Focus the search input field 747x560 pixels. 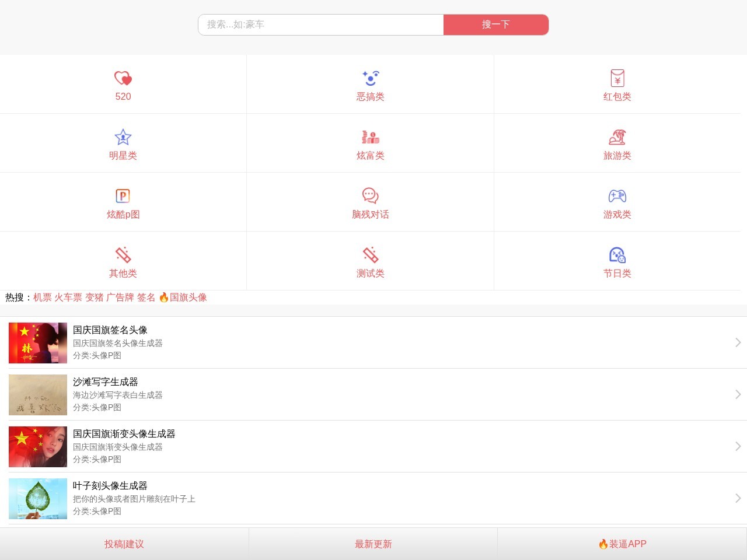[321, 24]
